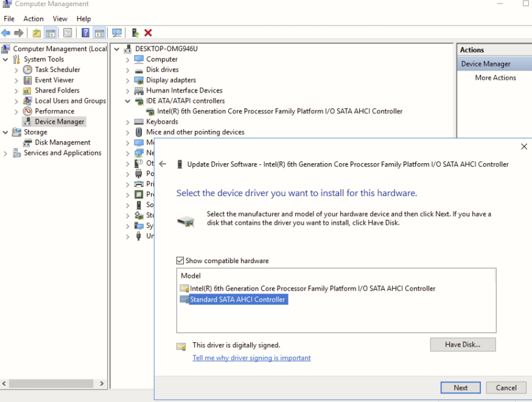Image resolution: width=532 pixels, height=402 pixels.
Task: Collapse the DESKTOP-OMG946U root node
Action: pos(117,49)
